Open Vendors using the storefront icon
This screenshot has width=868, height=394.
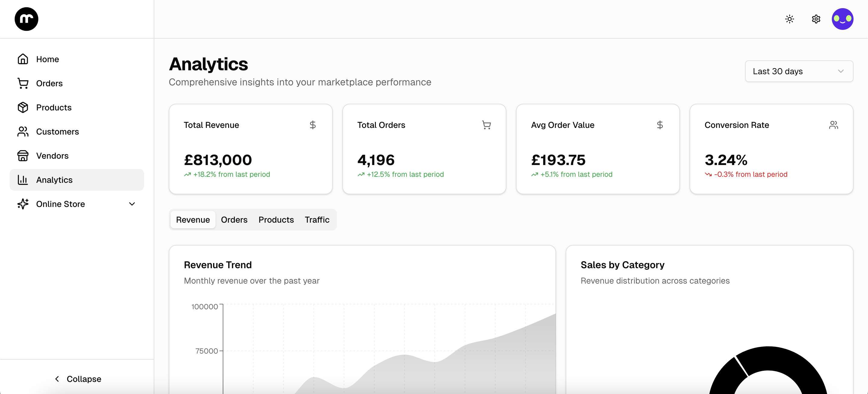pos(23,156)
